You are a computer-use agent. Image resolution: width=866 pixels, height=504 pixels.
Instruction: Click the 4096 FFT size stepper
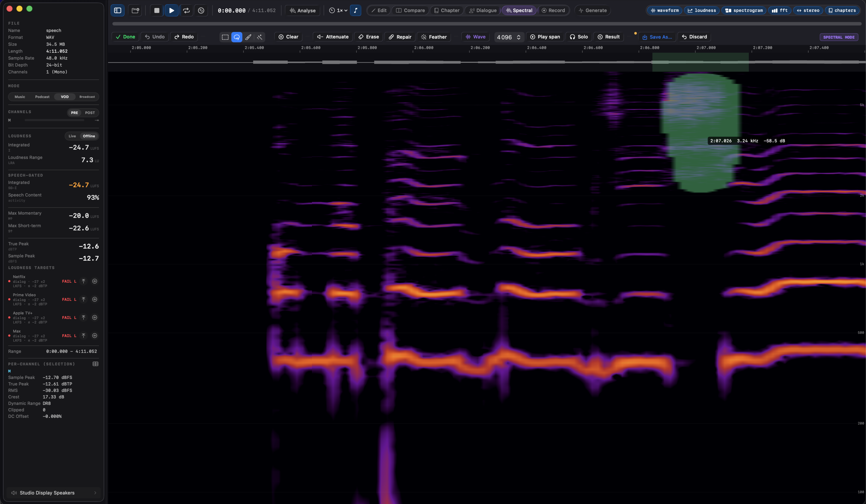point(509,37)
